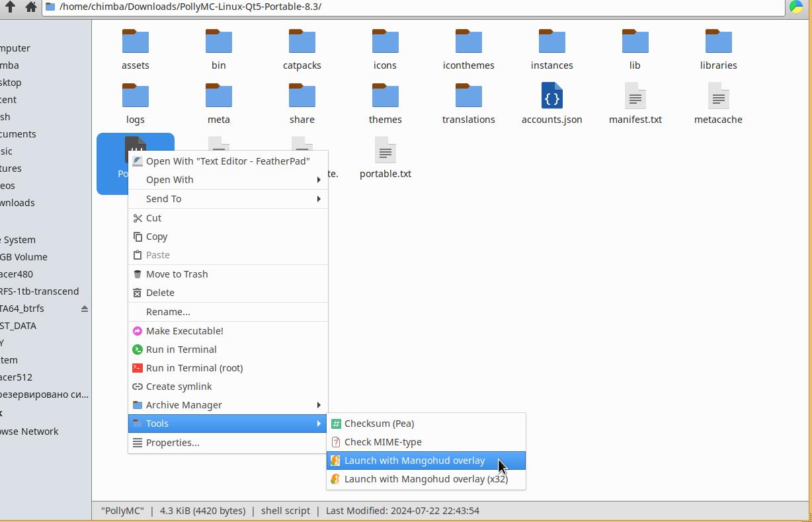The image size is (812, 522).
Task: Open the instances folder
Action: pos(552,50)
